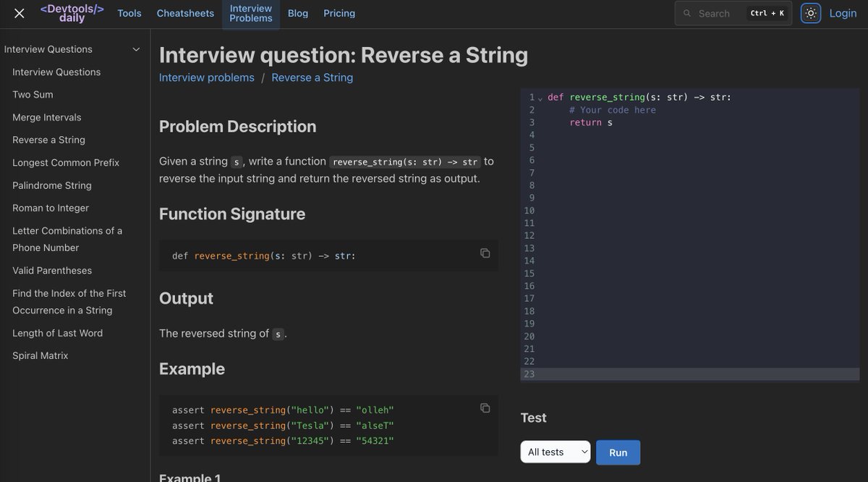Click the Devtools daily logo

tap(72, 13)
